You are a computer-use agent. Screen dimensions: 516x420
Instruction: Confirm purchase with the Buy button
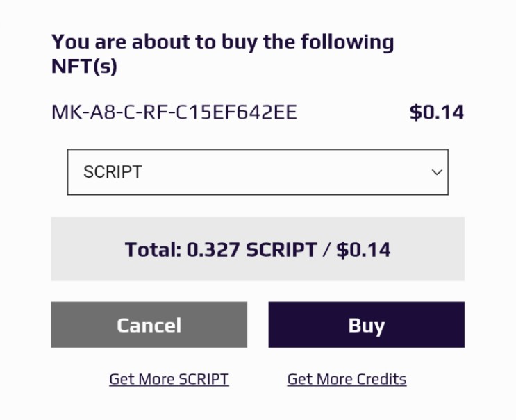pyautogui.click(x=366, y=325)
